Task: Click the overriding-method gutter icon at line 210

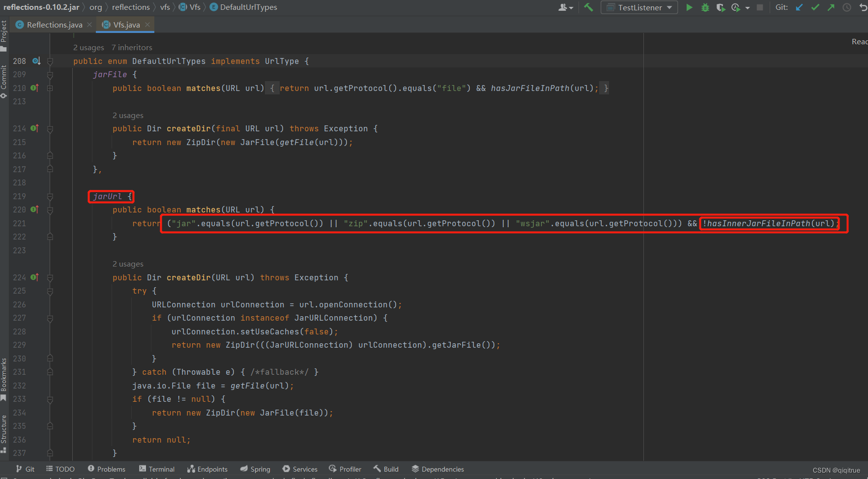Action: tap(34, 88)
